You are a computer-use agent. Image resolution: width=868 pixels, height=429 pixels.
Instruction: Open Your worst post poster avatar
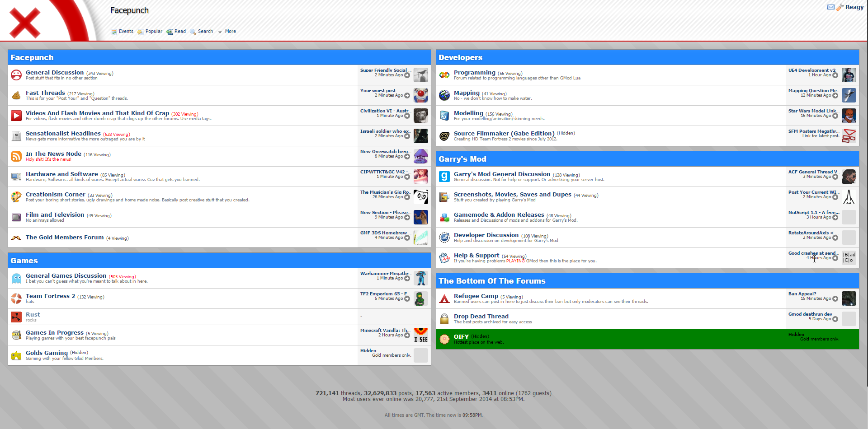[421, 95]
